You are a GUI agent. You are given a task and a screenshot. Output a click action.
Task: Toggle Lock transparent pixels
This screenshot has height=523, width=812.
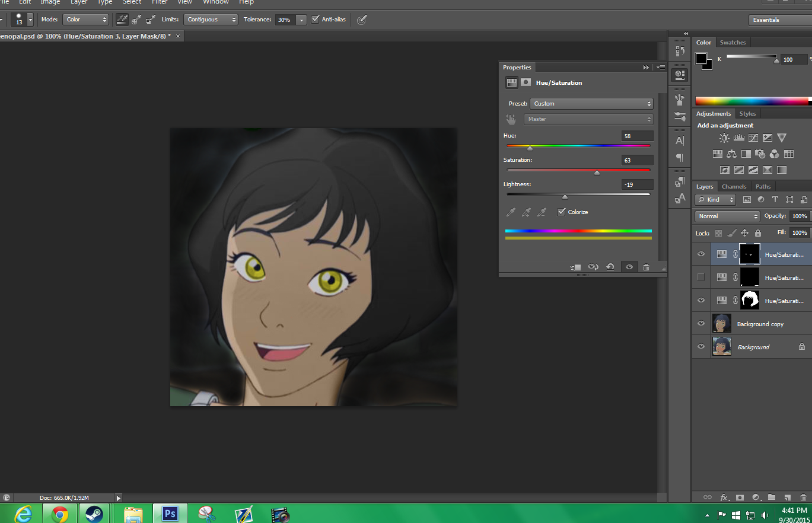pyautogui.click(x=718, y=234)
